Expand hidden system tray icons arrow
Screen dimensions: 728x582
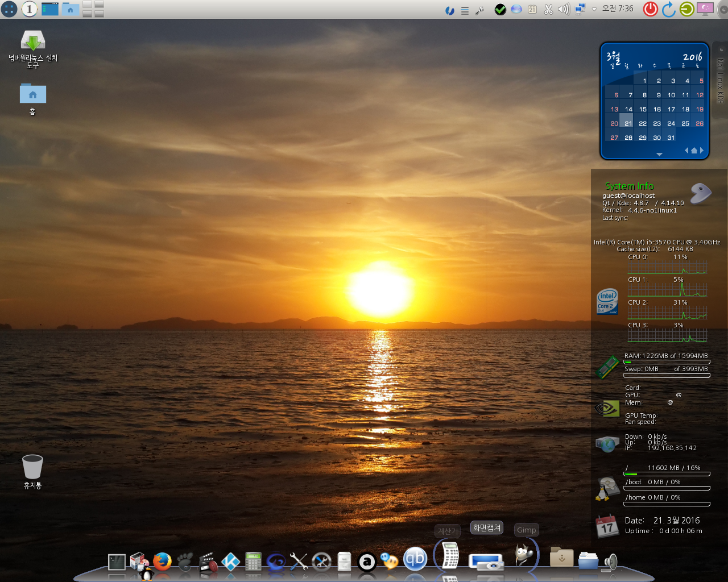(x=594, y=9)
